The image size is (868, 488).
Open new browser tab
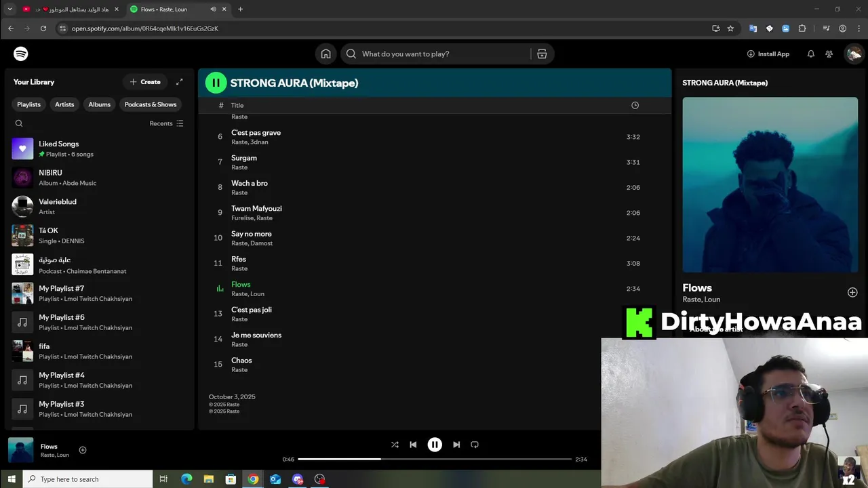(x=240, y=9)
